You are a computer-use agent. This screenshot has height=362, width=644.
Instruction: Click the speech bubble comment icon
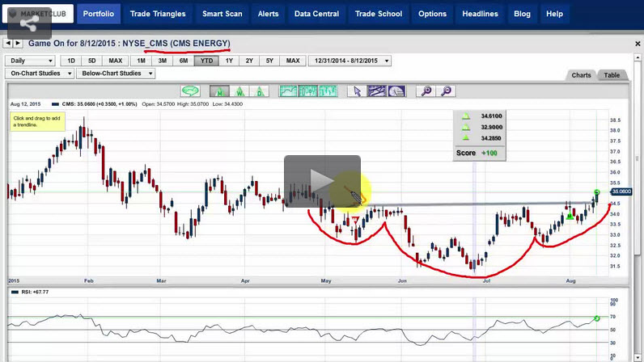191,91
